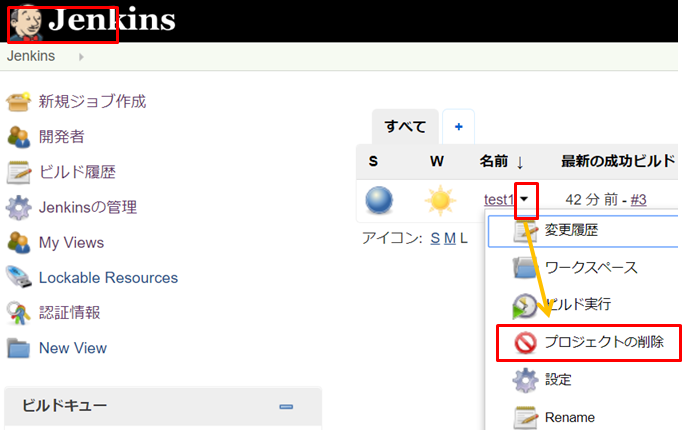This screenshot has width=682, height=430.
Task: Open Jenkinsの管理 link
Action: [88, 207]
